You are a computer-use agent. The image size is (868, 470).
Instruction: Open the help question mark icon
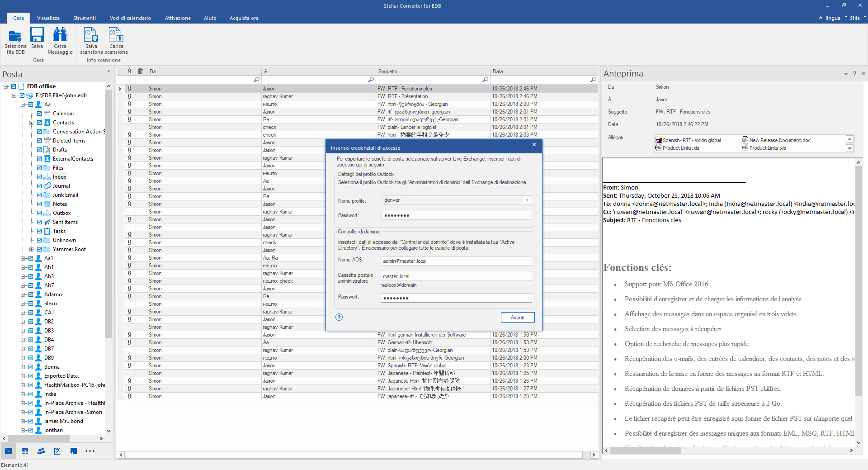click(339, 317)
